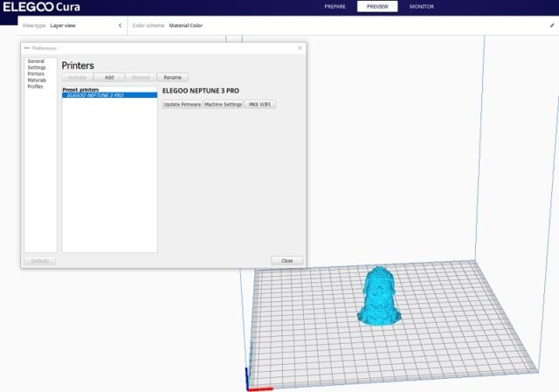This screenshot has width=559, height=392.
Task: Click the Preset printers header text
Action: (80, 90)
